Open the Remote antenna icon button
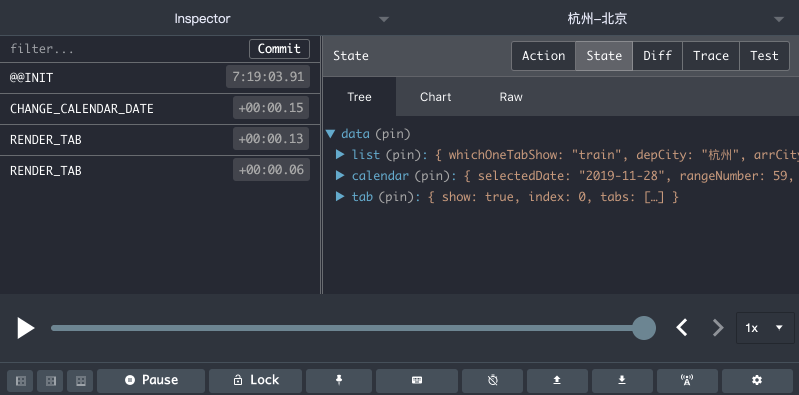Screen dimensions: 799x395 (687, 381)
